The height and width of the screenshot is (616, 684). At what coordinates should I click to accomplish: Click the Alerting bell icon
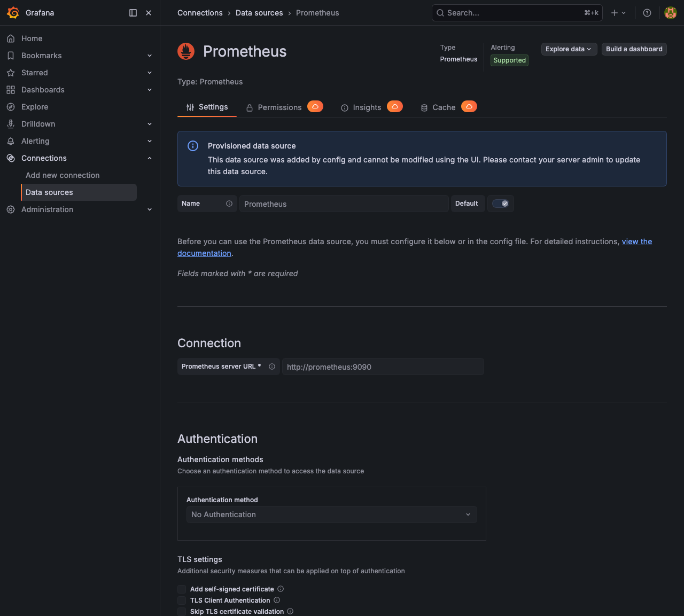11,141
